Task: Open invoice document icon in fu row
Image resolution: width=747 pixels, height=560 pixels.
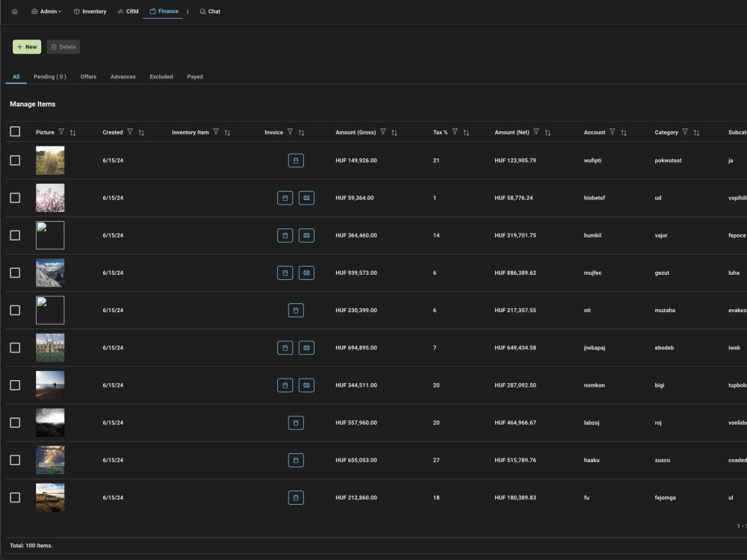Action: click(296, 497)
